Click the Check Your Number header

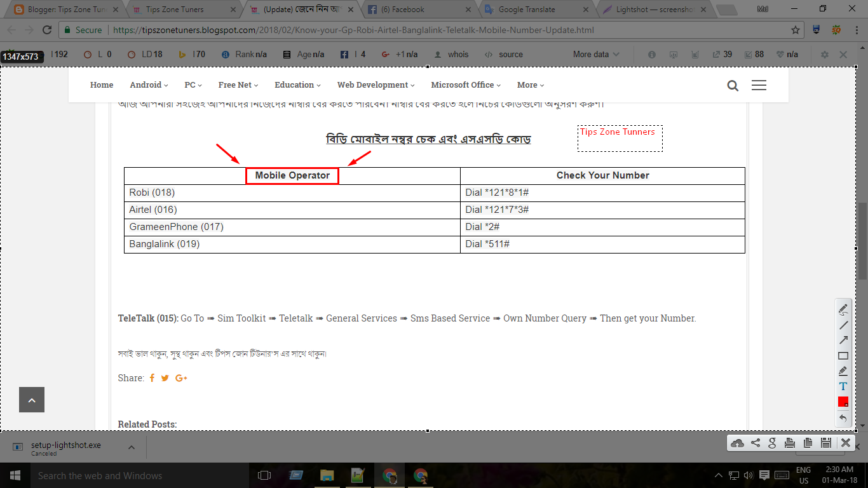602,175
